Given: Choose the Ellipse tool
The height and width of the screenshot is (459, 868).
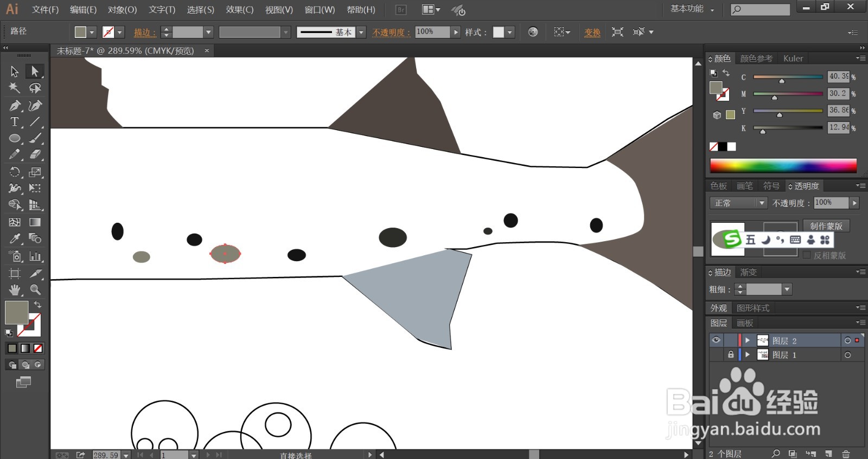Looking at the screenshot, I should click(15, 139).
